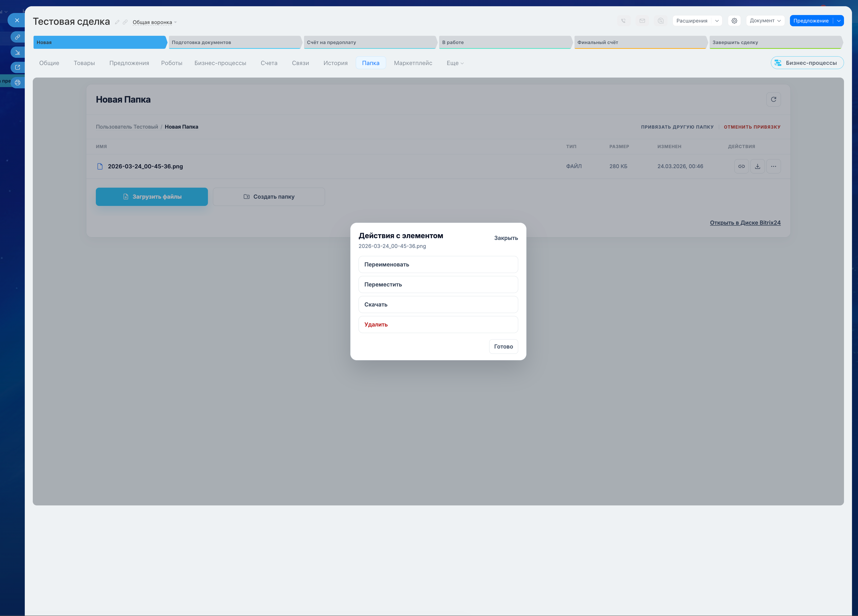Open the three-dots actions menu for file
This screenshot has width=858, height=616.
point(773,166)
